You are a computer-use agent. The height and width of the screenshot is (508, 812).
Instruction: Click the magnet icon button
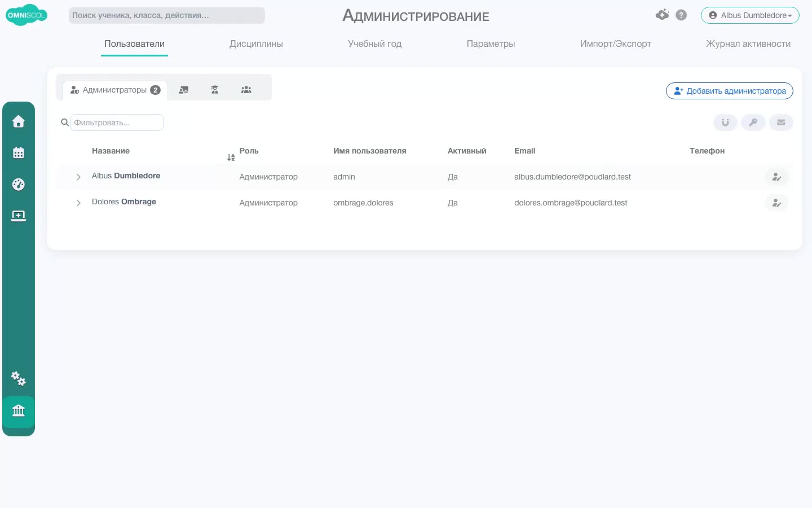[725, 122]
